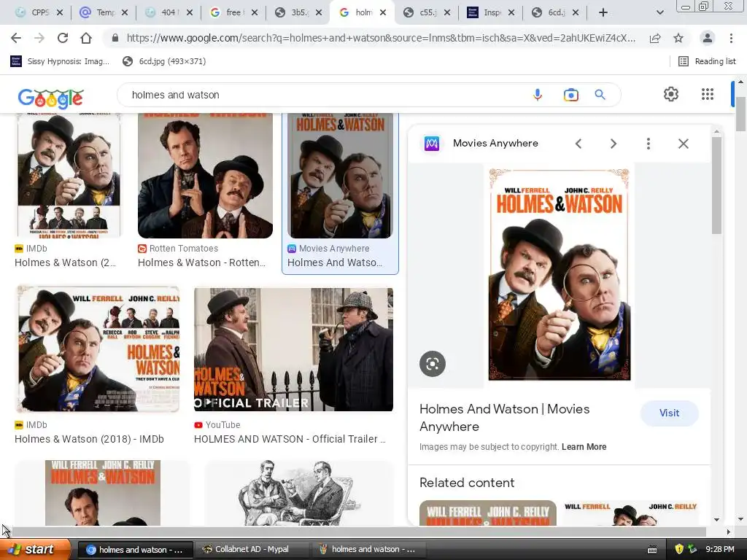Click the address bar URL
Viewport: 747px width, 560px height.
[380, 38]
